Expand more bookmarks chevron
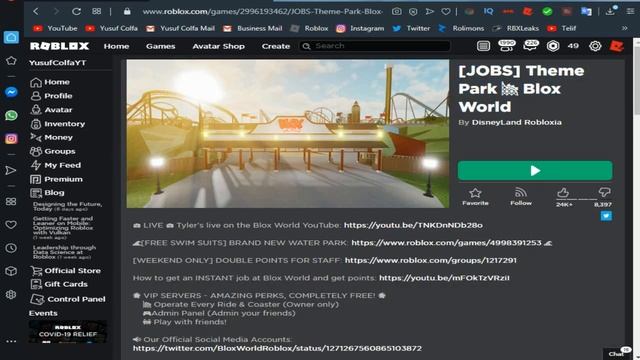 tap(624, 28)
